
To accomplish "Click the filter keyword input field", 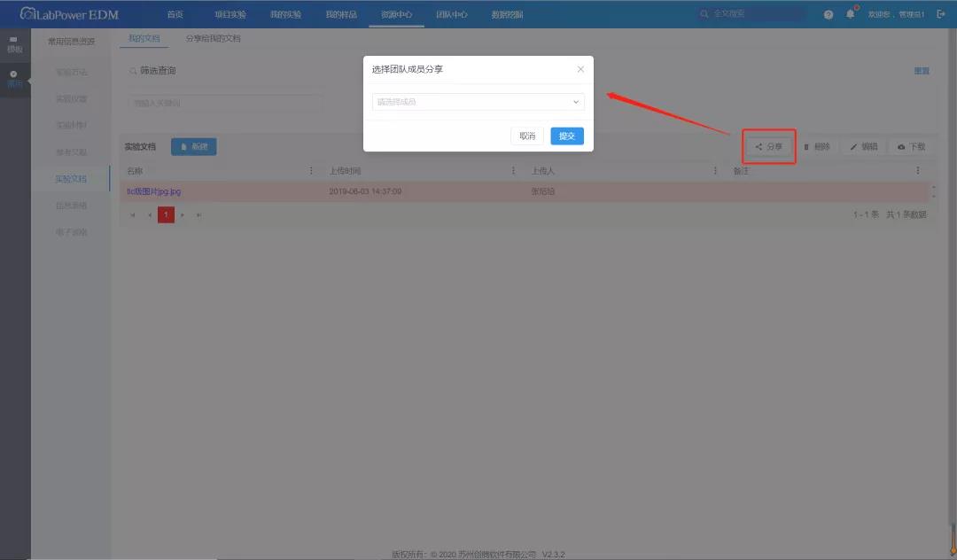I will pos(225,103).
